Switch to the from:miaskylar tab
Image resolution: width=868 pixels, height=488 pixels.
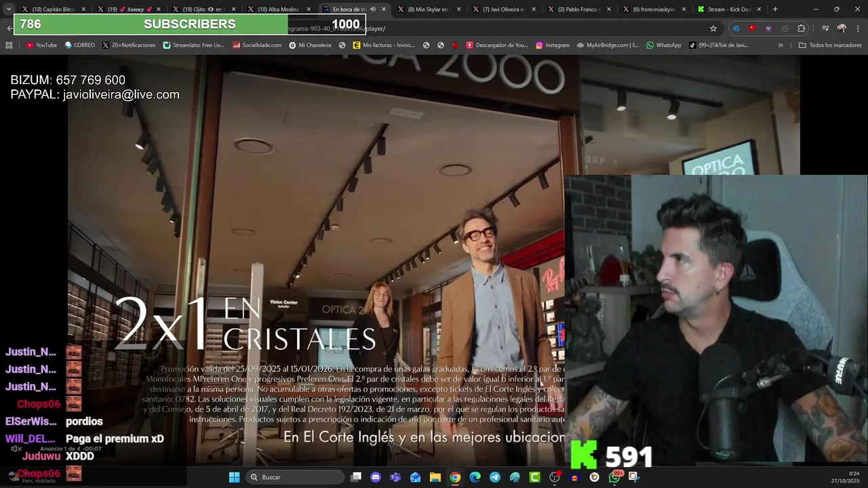(654, 9)
